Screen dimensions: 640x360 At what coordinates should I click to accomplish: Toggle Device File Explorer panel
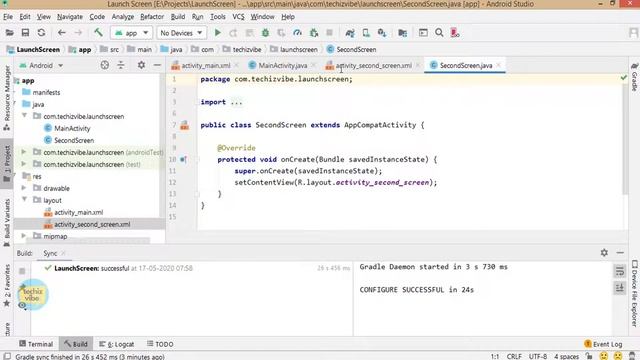tap(634, 293)
